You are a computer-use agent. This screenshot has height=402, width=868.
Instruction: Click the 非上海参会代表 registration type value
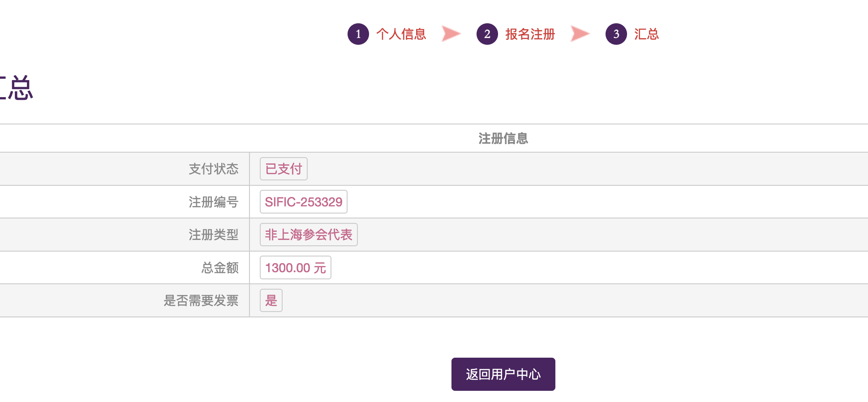click(309, 235)
